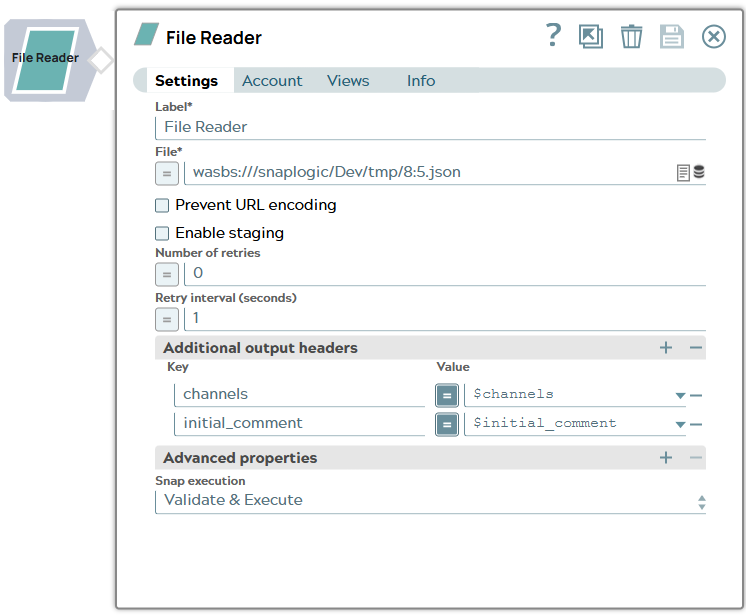Open the Views tab
Screen dimensions: 746x616
coord(348,81)
